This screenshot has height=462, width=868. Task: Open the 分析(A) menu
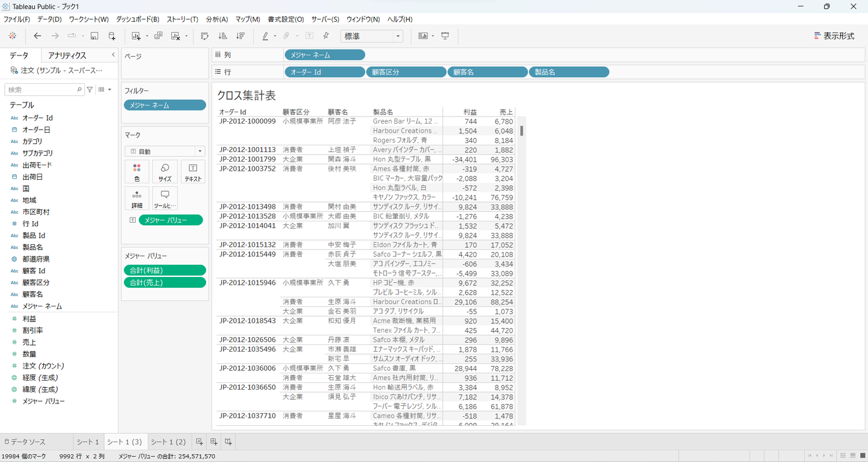click(216, 19)
